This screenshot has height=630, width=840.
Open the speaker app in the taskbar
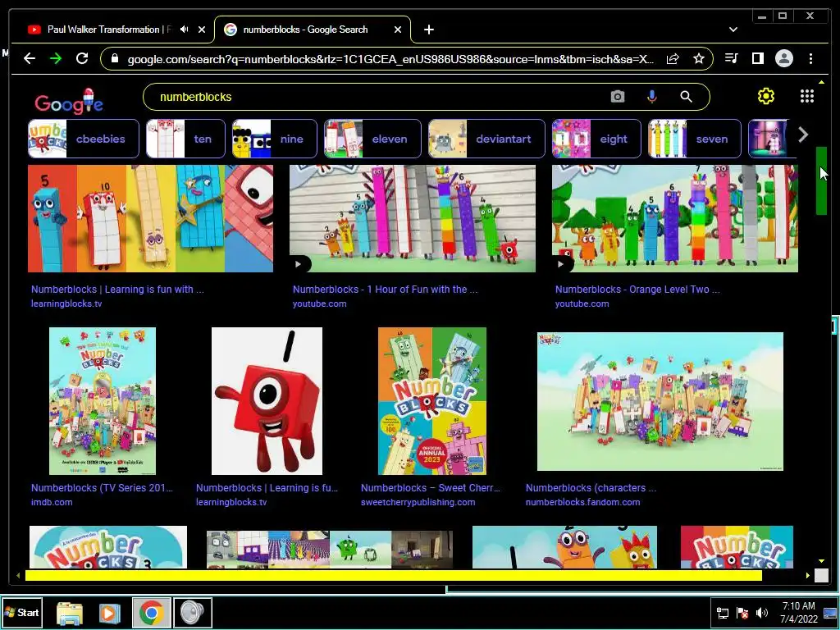(x=192, y=613)
